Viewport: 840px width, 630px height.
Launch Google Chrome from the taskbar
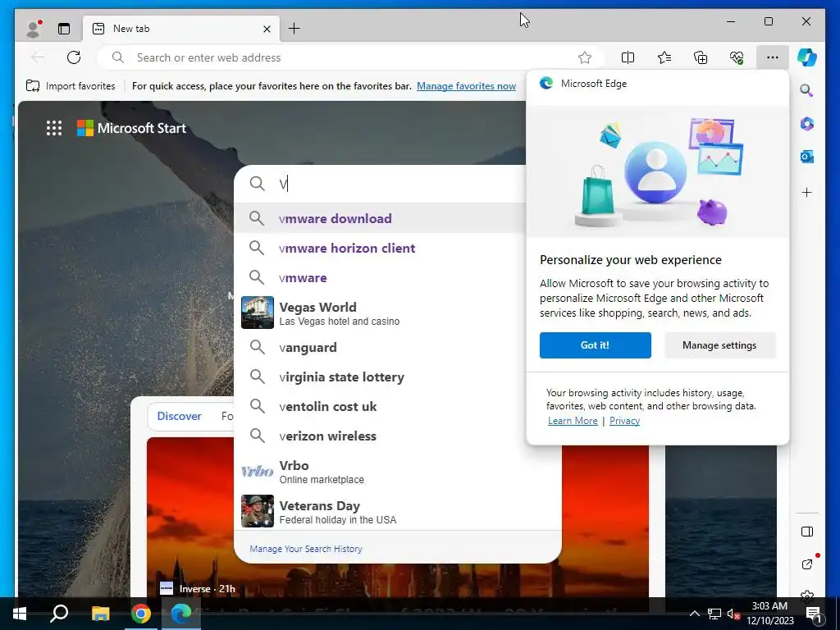[x=141, y=614]
